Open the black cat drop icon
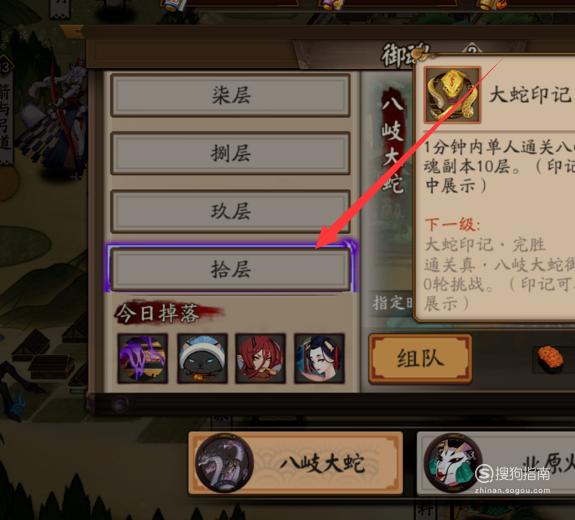The image size is (575, 520). pos(202,358)
